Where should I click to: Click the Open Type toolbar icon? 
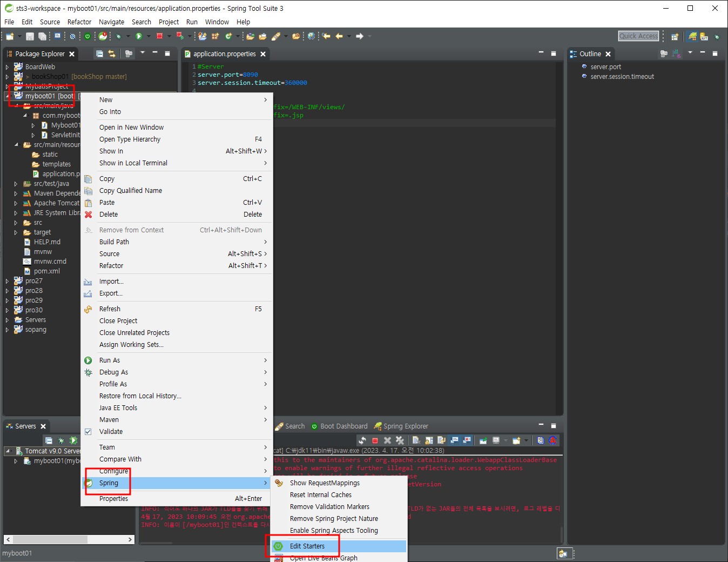pyautogui.click(x=250, y=36)
